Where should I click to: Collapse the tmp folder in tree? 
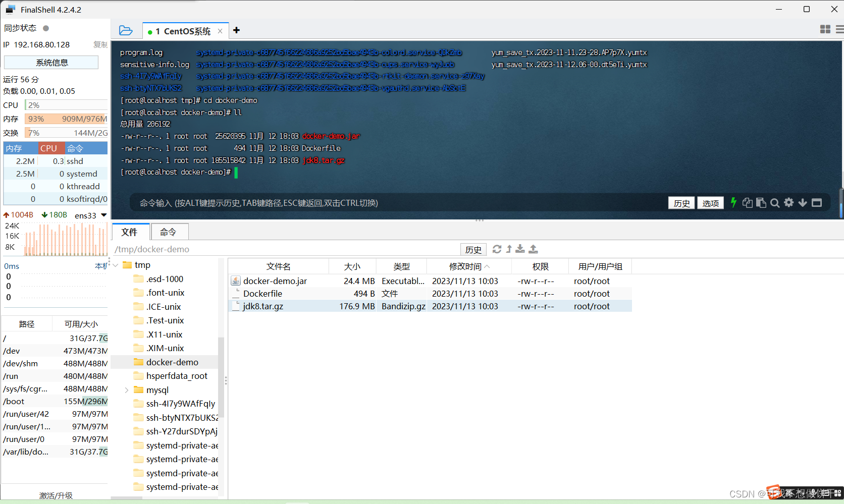(116, 265)
